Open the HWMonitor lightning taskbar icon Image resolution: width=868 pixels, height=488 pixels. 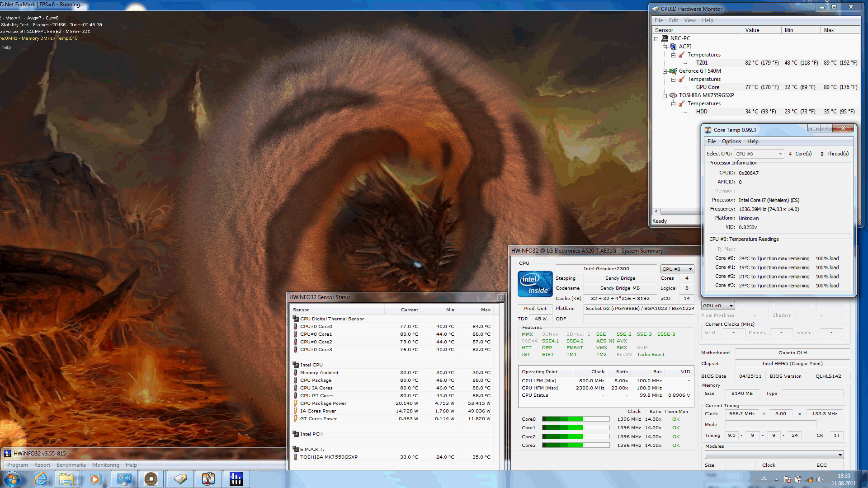click(180, 479)
